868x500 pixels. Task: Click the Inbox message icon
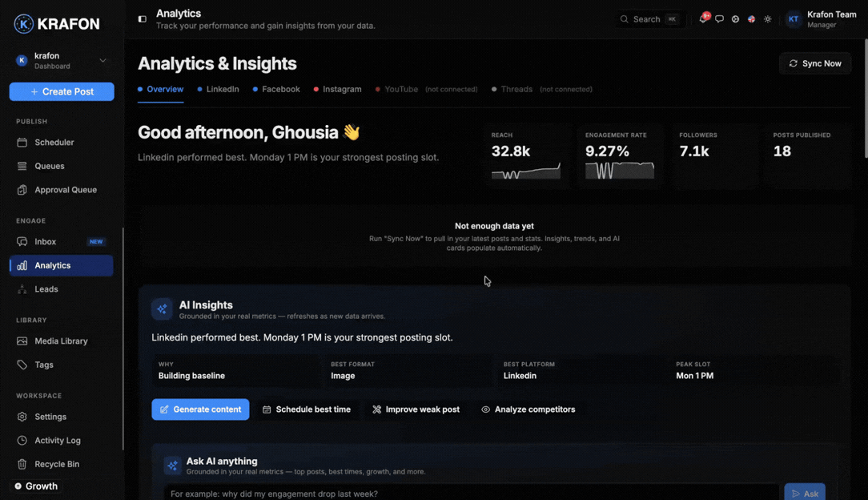click(22, 241)
